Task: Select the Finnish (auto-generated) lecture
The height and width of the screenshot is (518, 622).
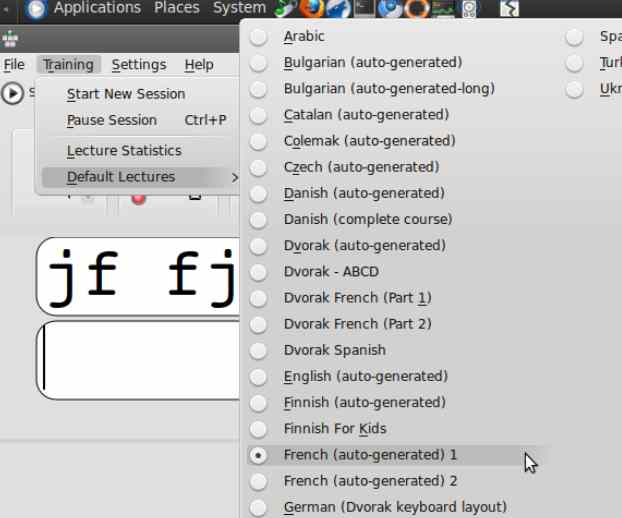Action: pyautogui.click(x=397, y=403)
